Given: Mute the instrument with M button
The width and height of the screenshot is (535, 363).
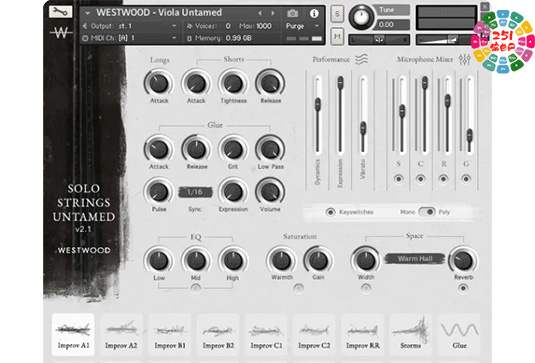Looking at the screenshot, I should coord(337,36).
